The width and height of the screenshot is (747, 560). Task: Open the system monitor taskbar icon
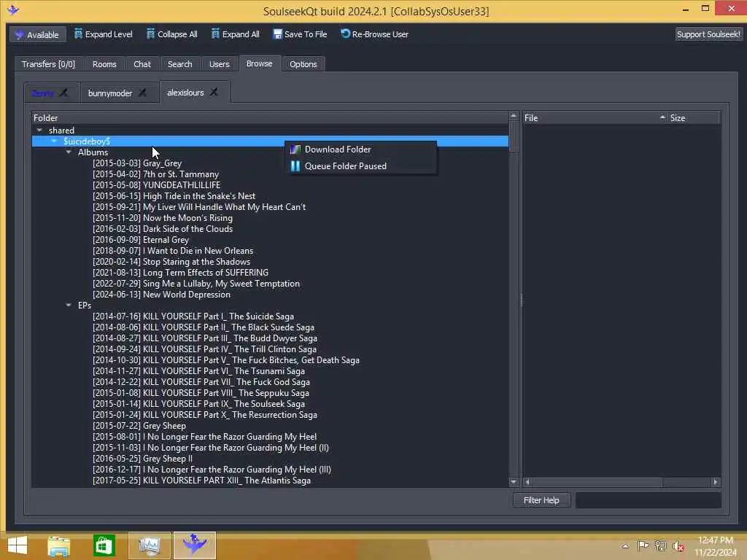tap(149, 545)
